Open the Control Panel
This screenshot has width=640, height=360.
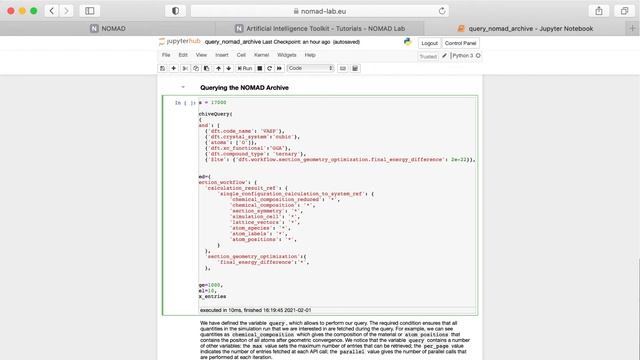coord(460,43)
